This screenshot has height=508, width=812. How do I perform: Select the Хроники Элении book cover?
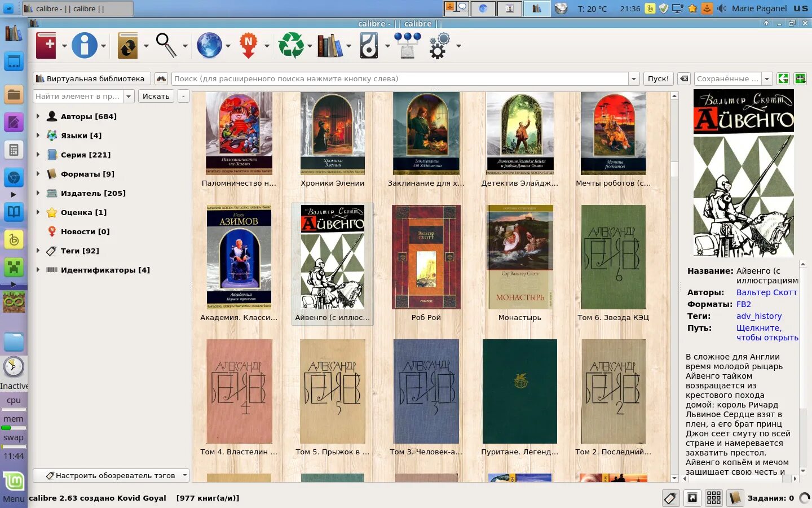click(x=333, y=133)
